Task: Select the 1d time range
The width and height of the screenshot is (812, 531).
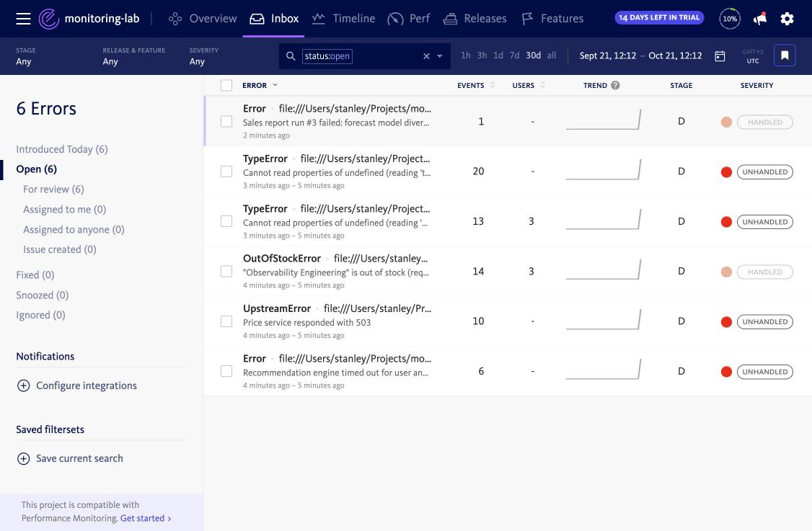Action: [x=498, y=55]
